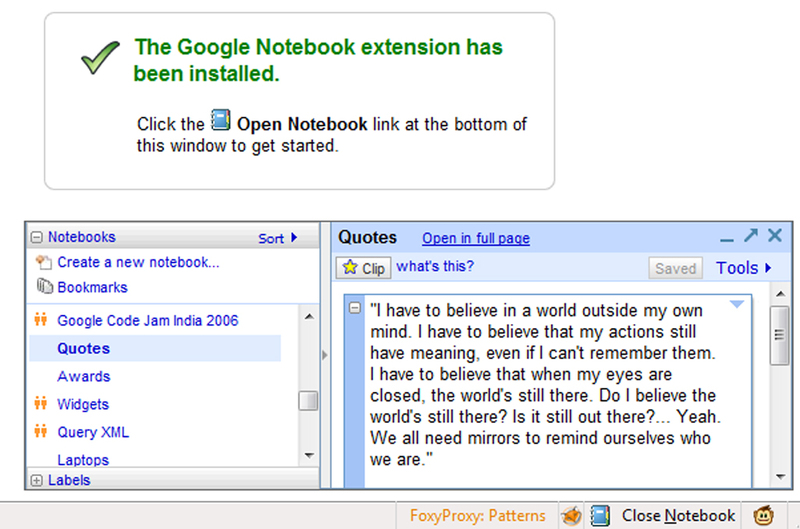Click shared icon beside Widgets notebook
The width and height of the screenshot is (800, 529).
click(41, 404)
